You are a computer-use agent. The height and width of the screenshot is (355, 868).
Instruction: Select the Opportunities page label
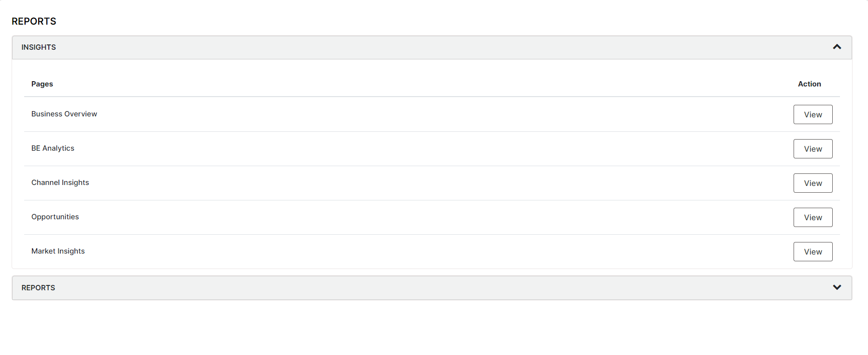(55, 216)
